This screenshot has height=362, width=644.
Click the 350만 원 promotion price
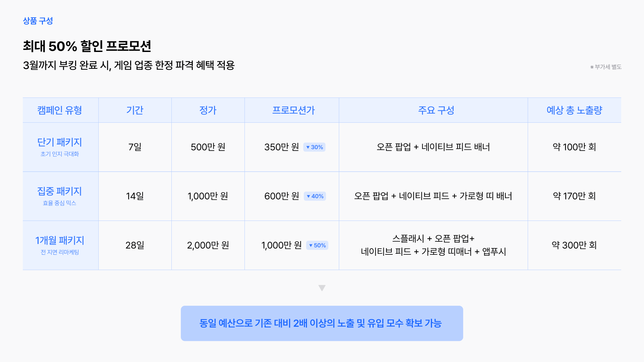point(281,147)
